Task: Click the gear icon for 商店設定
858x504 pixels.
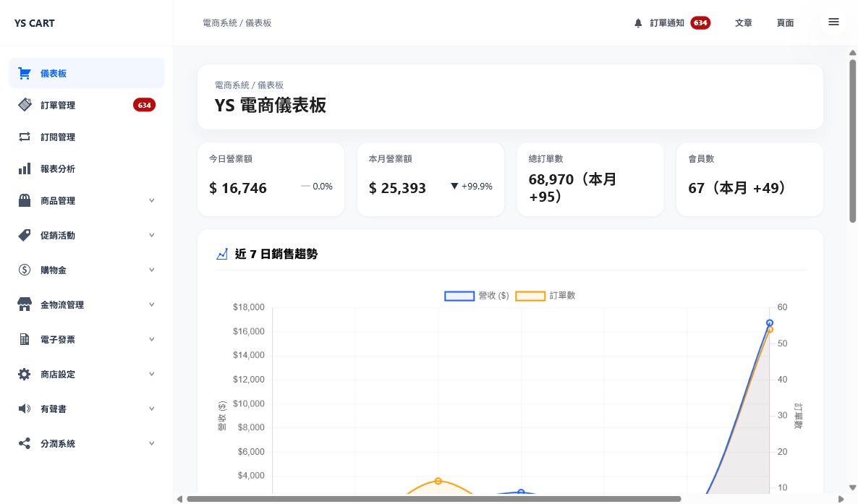Action: (x=25, y=375)
